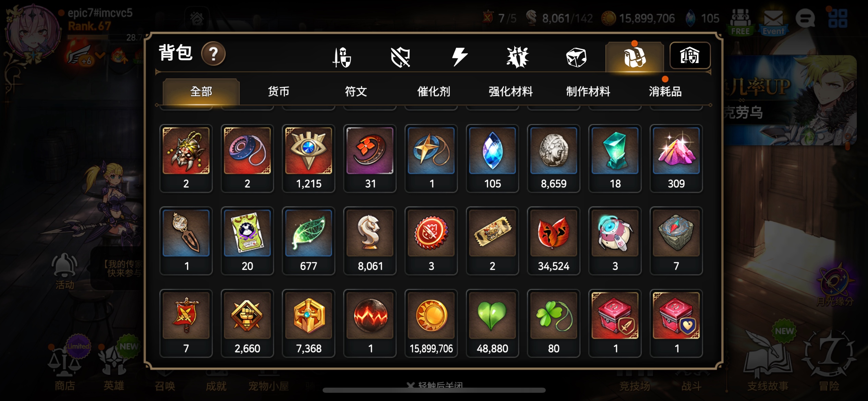
Task: Open the 消耗品 tab
Action: point(665,92)
